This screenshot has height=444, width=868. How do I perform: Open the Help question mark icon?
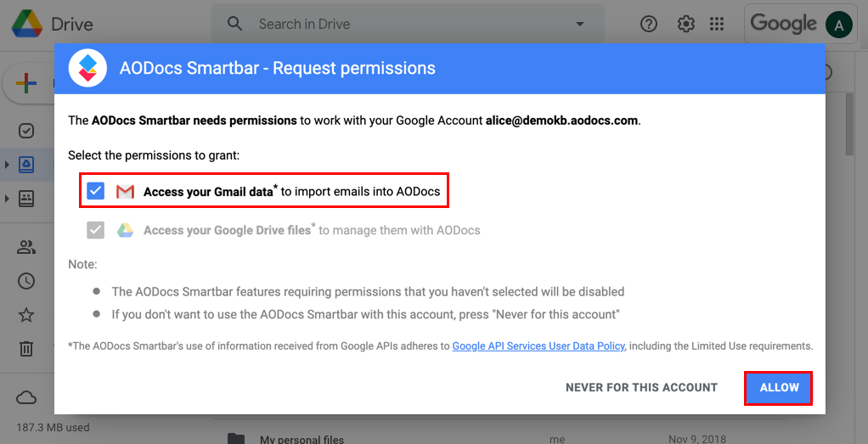(648, 24)
